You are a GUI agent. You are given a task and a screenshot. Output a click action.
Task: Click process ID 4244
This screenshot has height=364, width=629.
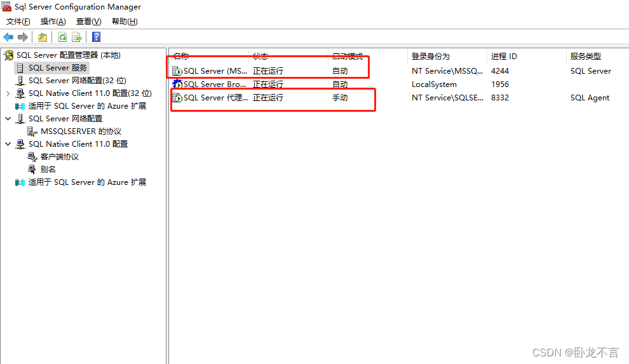tap(500, 71)
